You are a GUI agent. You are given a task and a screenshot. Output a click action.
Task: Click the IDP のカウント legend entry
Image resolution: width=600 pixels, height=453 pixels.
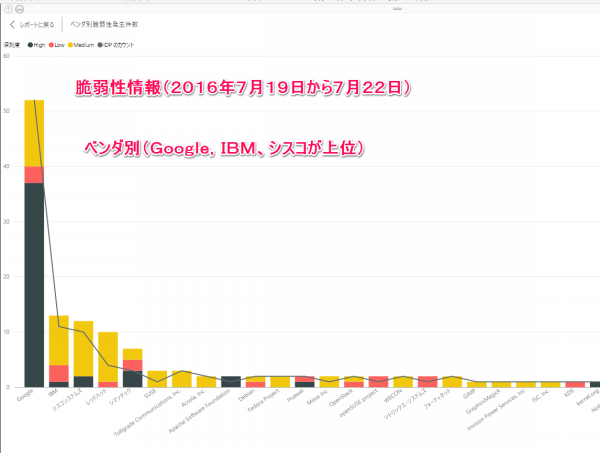coord(118,45)
